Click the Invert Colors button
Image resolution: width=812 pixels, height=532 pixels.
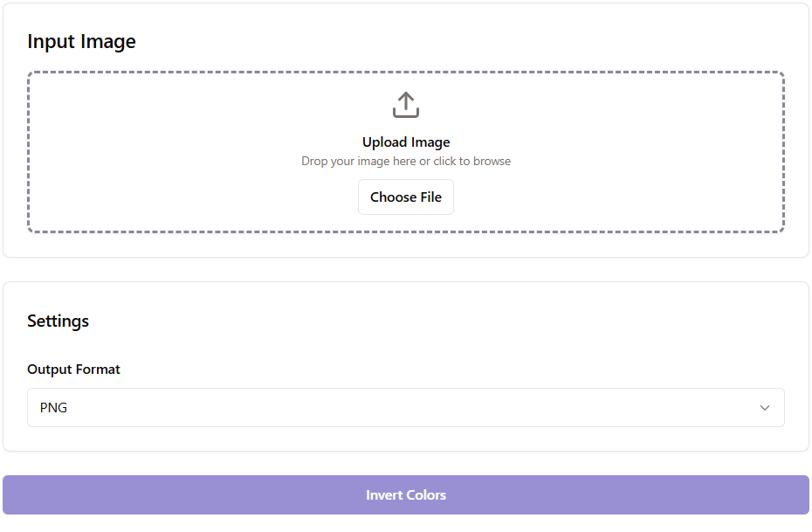[406, 495]
